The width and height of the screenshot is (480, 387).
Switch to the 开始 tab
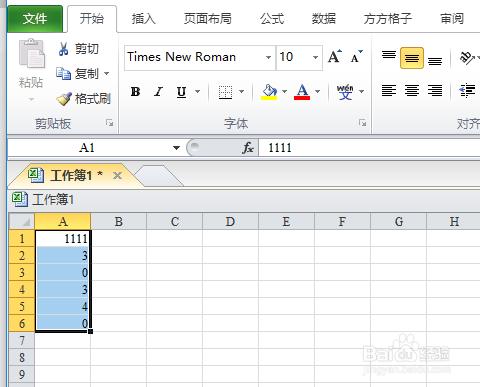coord(92,19)
